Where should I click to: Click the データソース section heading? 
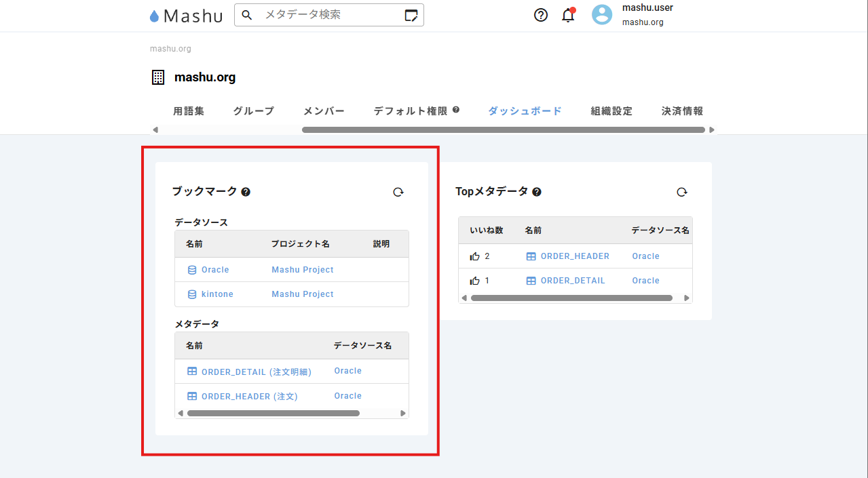201,222
